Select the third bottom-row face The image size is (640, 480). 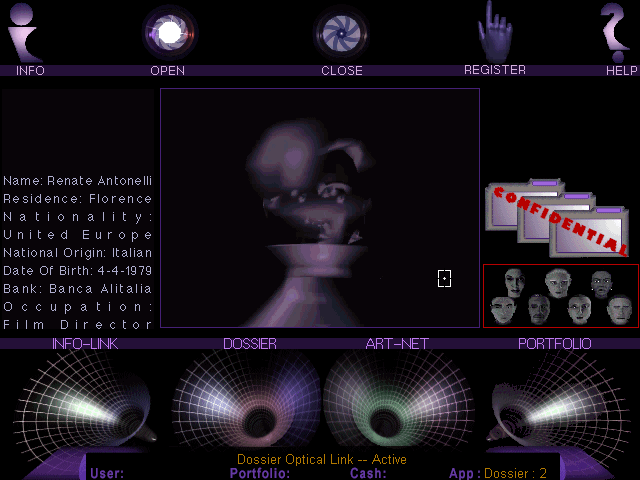click(x=579, y=309)
